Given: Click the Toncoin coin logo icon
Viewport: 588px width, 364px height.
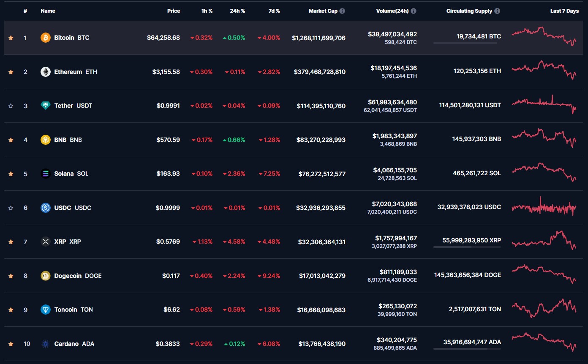Looking at the screenshot, I should point(45,310).
